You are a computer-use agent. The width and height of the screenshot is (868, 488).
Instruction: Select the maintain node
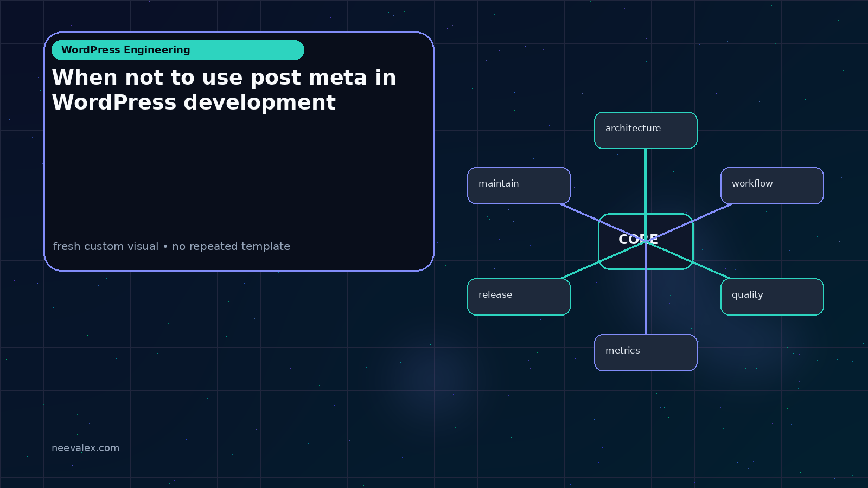519,185
